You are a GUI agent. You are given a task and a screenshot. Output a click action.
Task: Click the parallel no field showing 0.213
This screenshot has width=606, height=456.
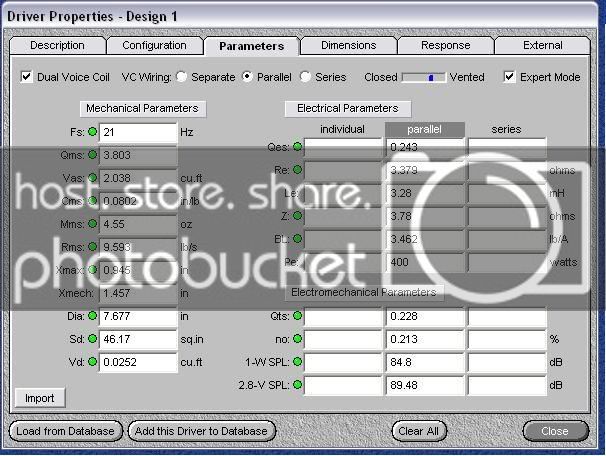pyautogui.click(x=424, y=339)
